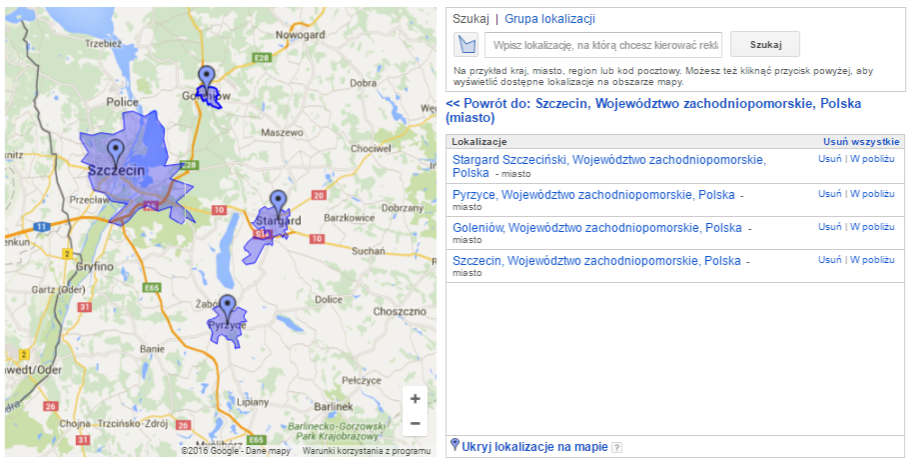Click the Suchań label on map
Image resolution: width=916 pixels, height=464 pixels.
tap(368, 251)
